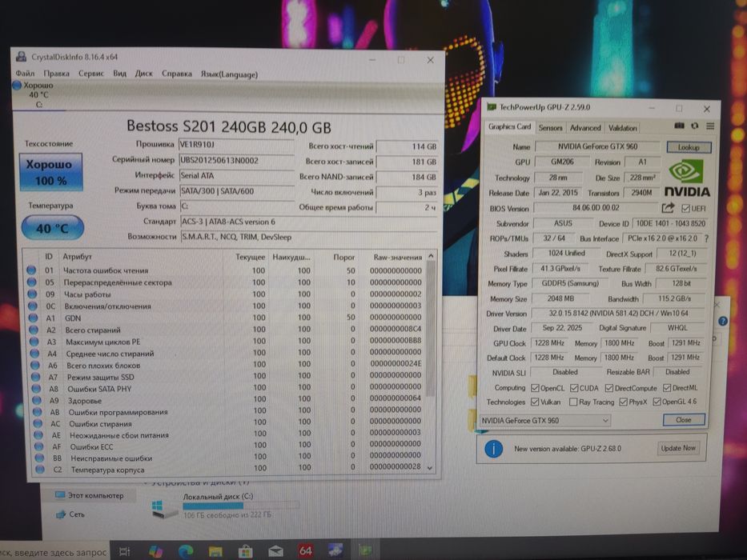Click the taskbar search box
Viewport: 747px width, 560px height.
54,552
